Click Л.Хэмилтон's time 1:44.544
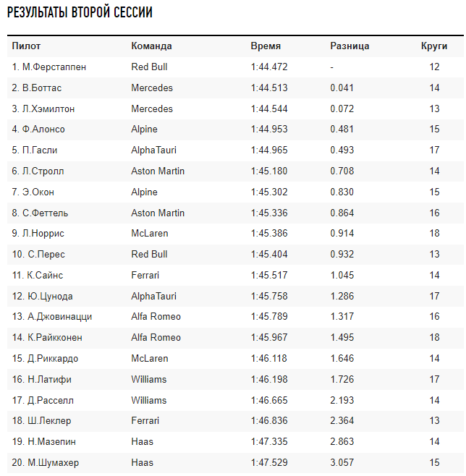 (x=269, y=109)
